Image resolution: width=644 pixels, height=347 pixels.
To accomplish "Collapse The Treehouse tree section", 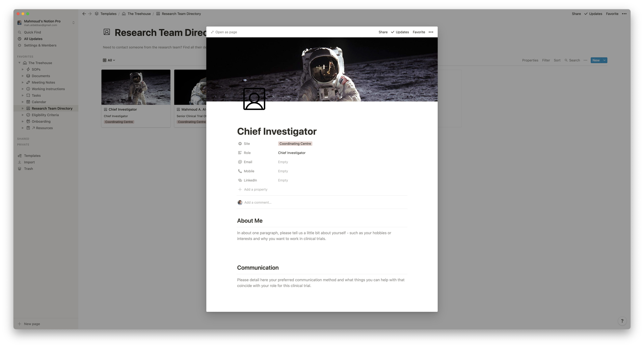I will tap(20, 63).
